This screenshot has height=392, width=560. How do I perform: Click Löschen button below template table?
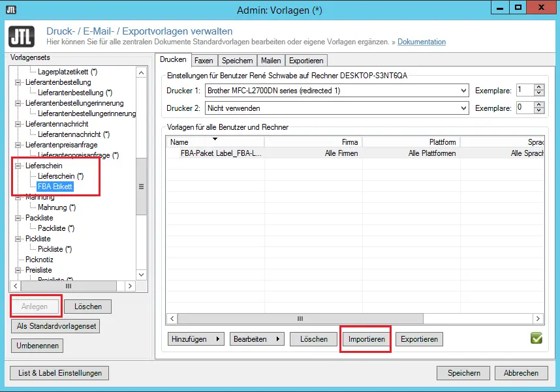point(313,339)
